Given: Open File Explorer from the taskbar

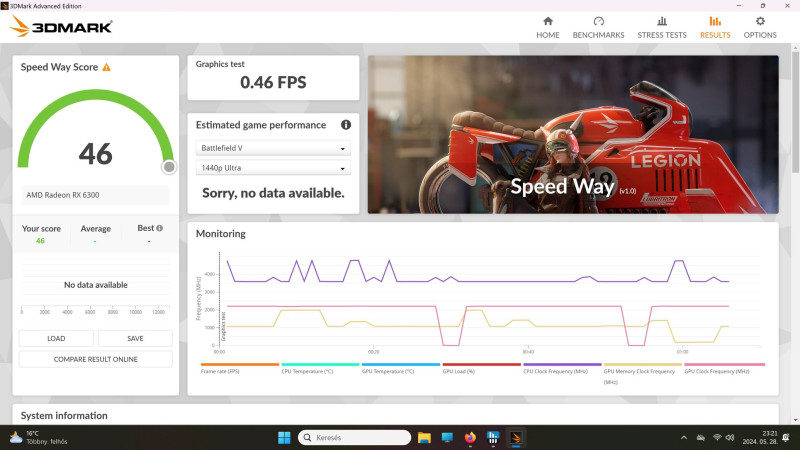Looking at the screenshot, I should (424, 438).
